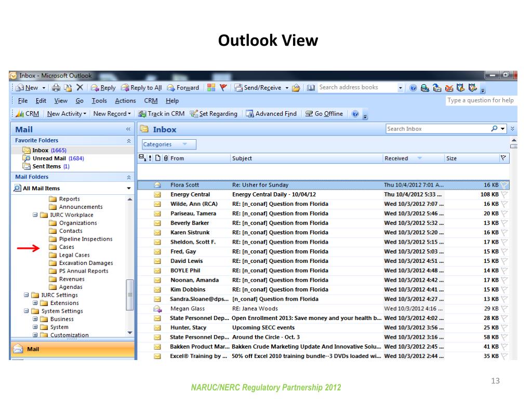Viewport: 532px width, 399px height.
Task: Click the open envelope icon after Send/Receive
Action: point(296,87)
